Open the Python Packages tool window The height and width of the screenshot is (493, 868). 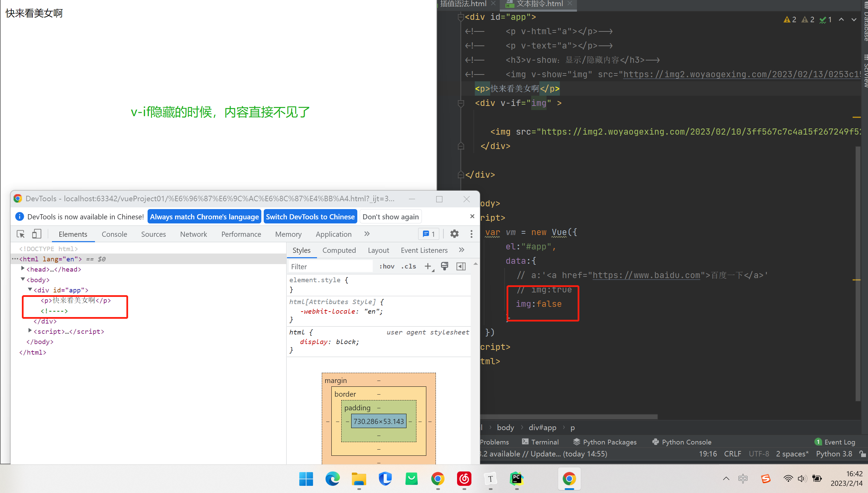pos(605,442)
